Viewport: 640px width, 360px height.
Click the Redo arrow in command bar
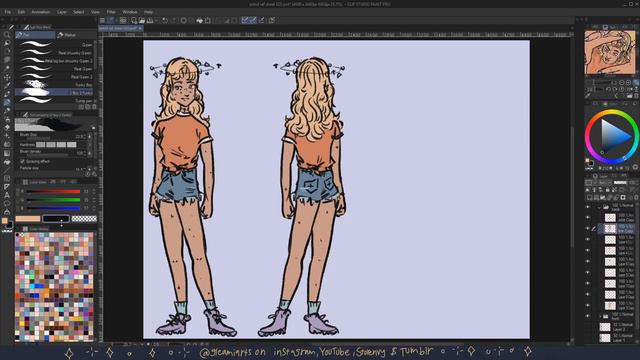click(x=173, y=20)
